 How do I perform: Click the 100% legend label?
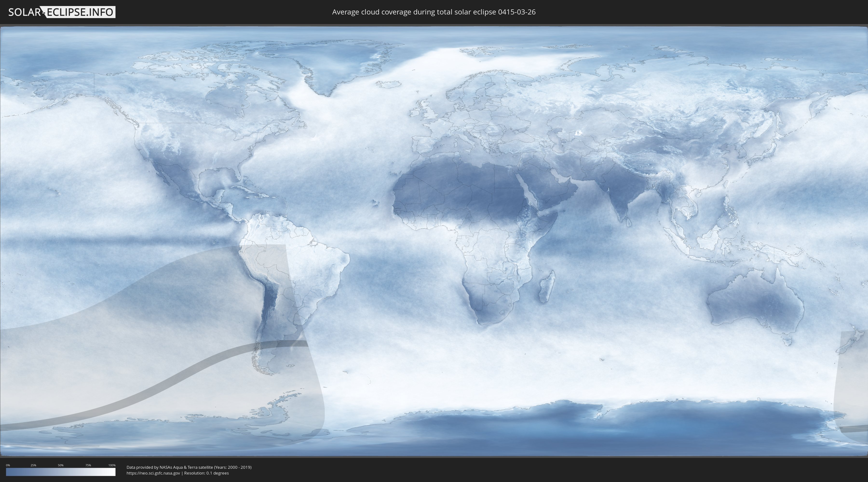point(112,465)
